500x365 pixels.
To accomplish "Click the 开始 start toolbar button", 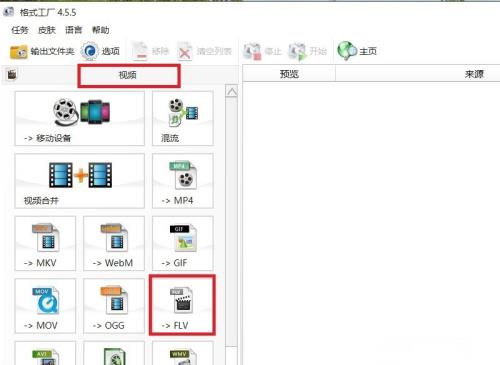I will [307, 51].
